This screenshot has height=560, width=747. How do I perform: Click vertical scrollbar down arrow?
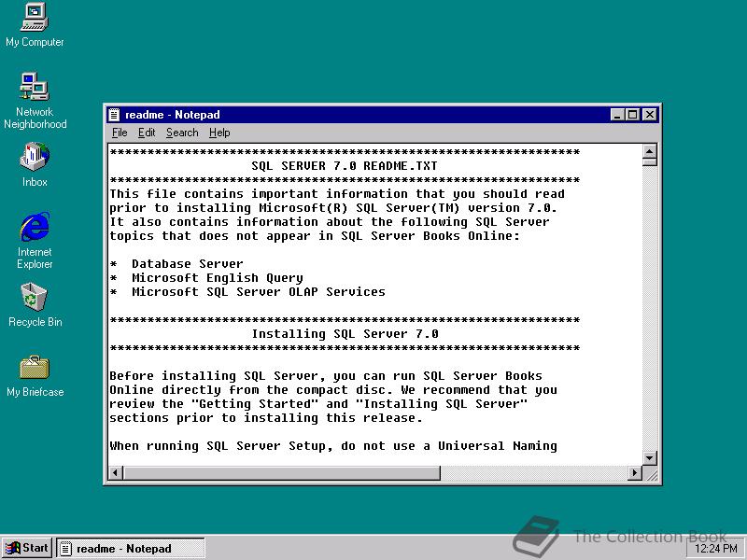coord(649,458)
